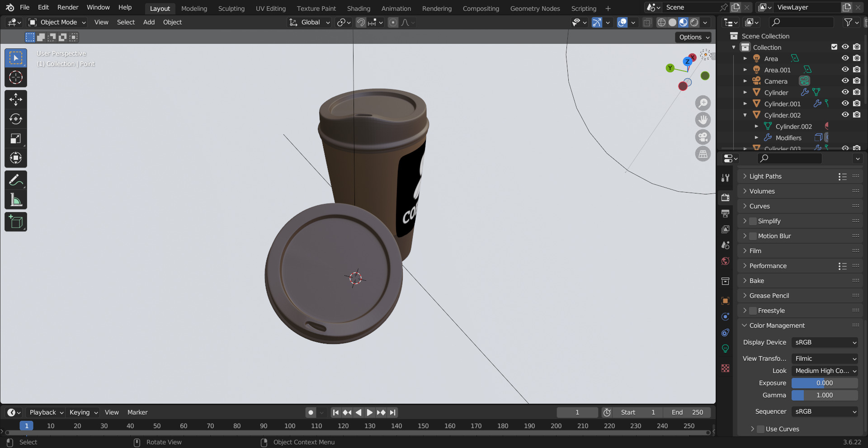Open the Output properties tab icon

point(726,213)
